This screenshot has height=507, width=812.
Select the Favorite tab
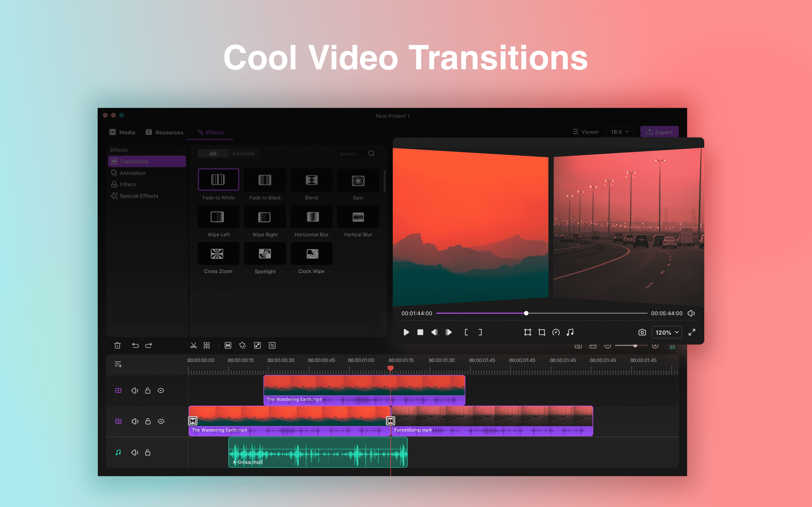[x=243, y=154]
